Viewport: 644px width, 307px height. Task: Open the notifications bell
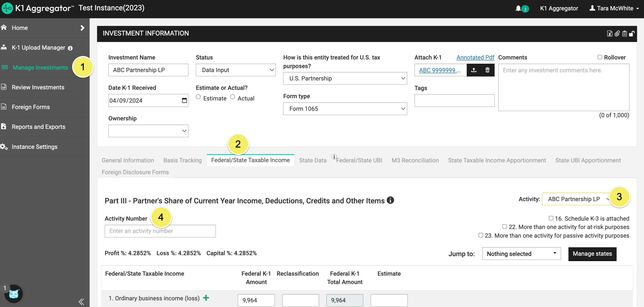518,8
